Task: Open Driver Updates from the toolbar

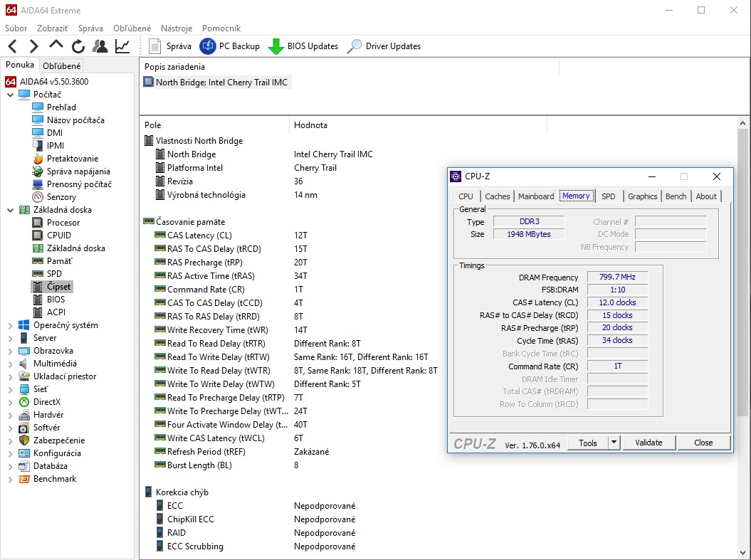Action: (384, 46)
